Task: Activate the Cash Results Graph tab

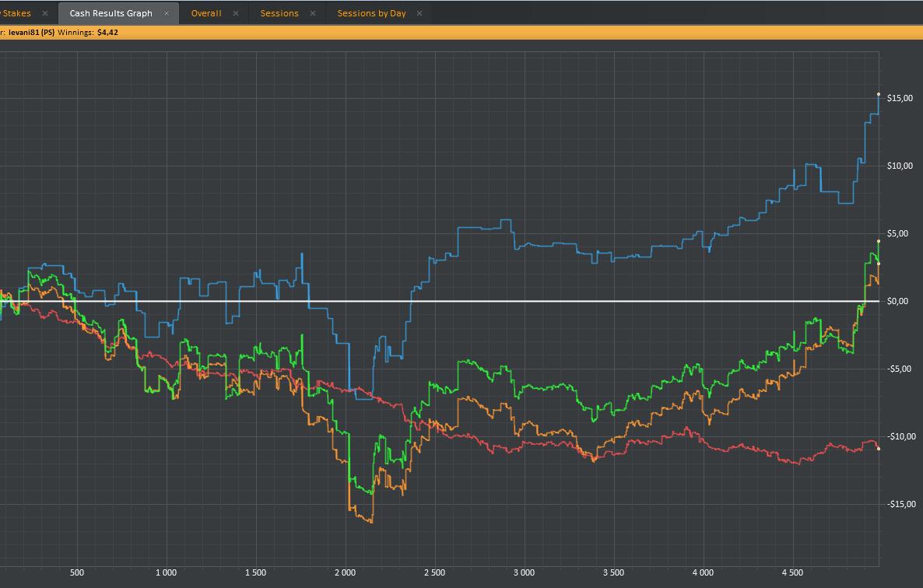Action: point(111,13)
